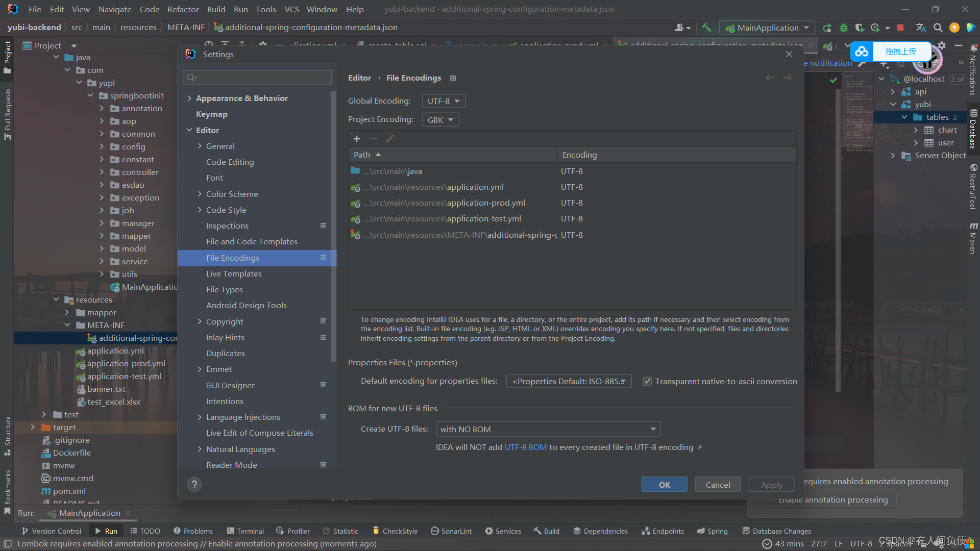Click the Build project hammer icon
Screen dimensions: 980x551
706,28
